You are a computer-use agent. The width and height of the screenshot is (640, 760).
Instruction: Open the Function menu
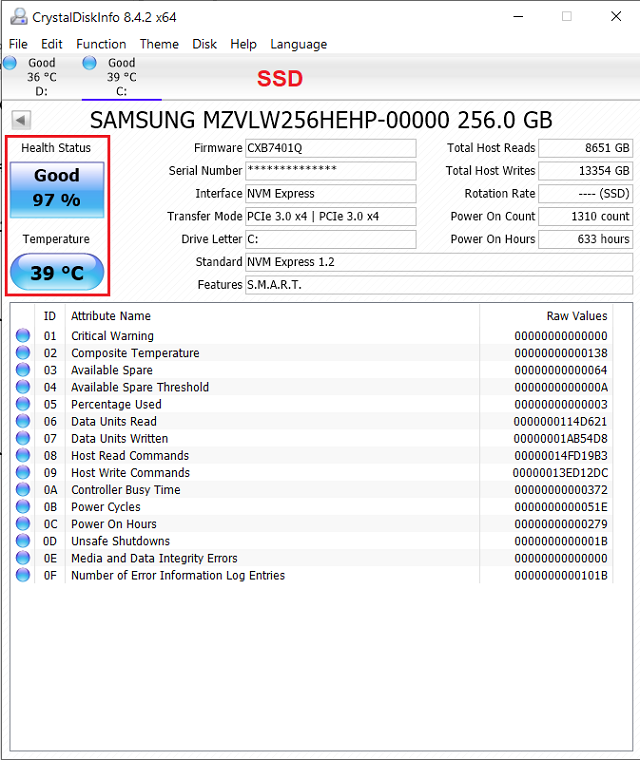click(101, 44)
